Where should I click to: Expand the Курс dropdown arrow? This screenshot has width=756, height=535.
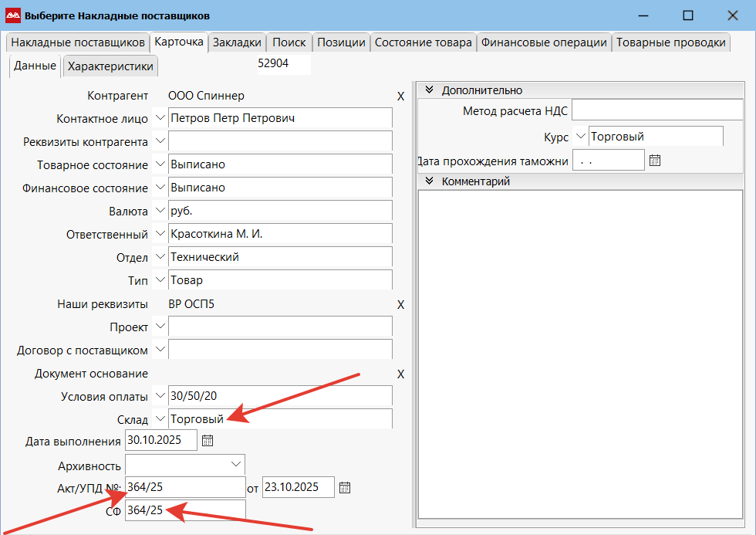point(580,137)
